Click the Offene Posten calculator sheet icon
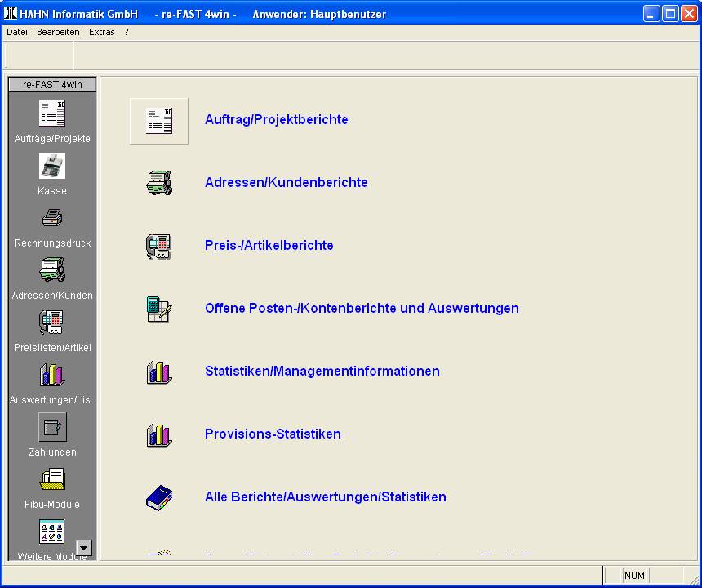702x588 pixels. pyautogui.click(x=159, y=309)
